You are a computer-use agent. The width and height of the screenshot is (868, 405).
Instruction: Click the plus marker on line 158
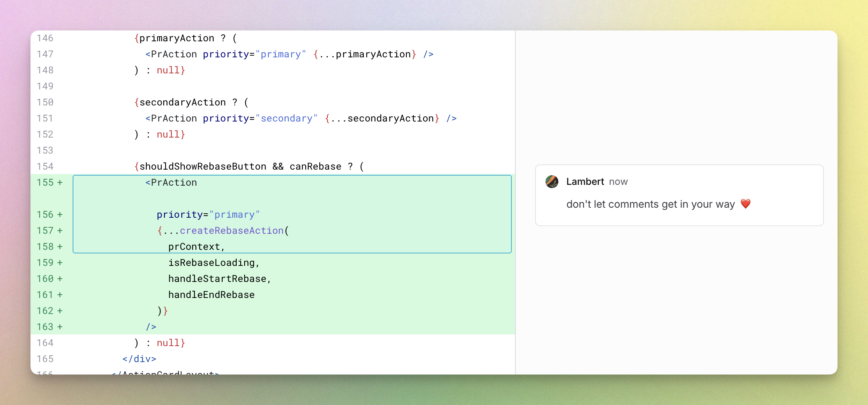click(60, 247)
